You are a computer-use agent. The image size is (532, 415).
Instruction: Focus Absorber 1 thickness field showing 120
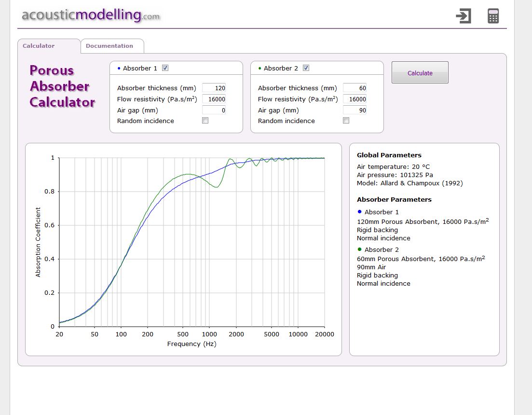[214, 88]
